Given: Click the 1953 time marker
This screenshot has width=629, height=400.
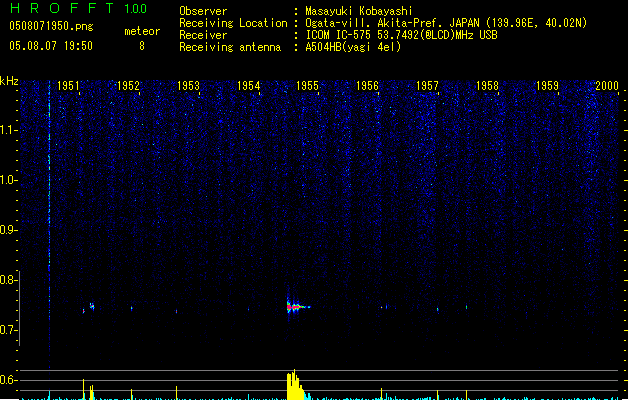Looking at the screenshot, I should pos(188,86).
